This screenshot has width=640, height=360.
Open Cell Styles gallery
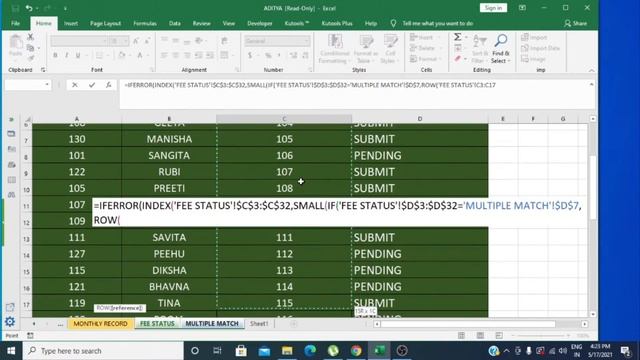(390, 49)
